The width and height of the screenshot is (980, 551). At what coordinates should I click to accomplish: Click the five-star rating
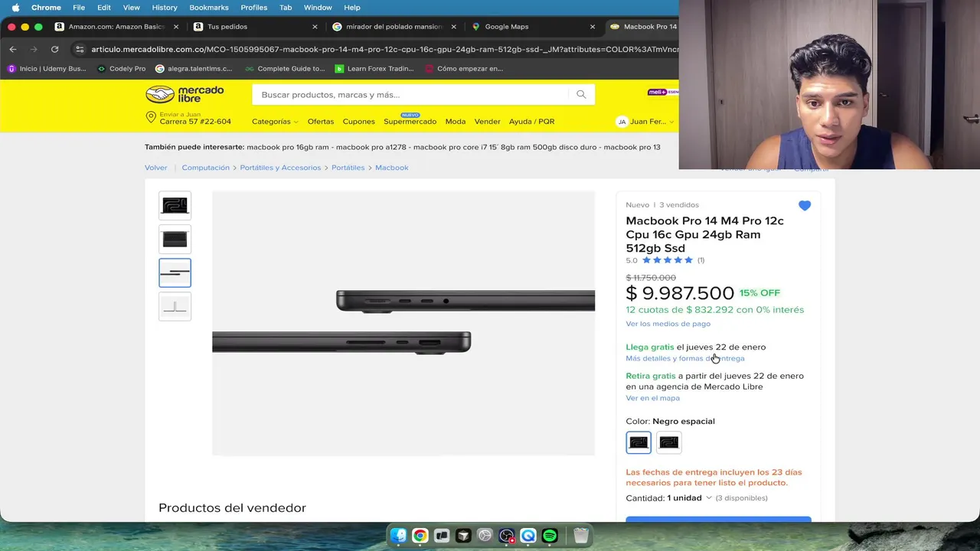point(667,260)
